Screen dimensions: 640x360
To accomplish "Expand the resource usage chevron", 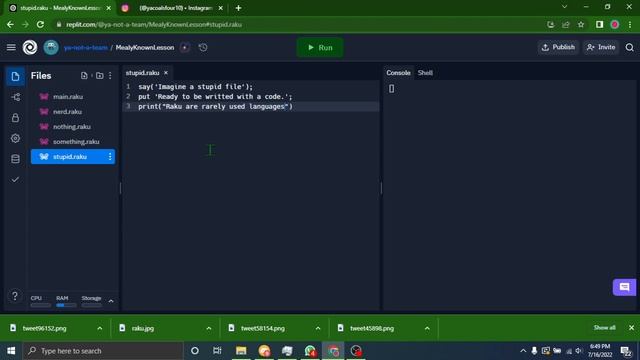I will (111, 301).
